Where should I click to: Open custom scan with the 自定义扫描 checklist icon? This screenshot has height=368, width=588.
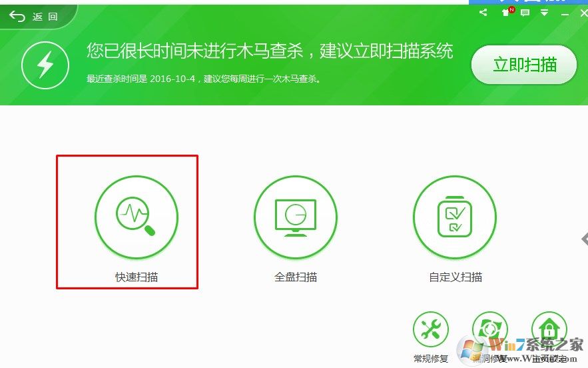(455, 217)
